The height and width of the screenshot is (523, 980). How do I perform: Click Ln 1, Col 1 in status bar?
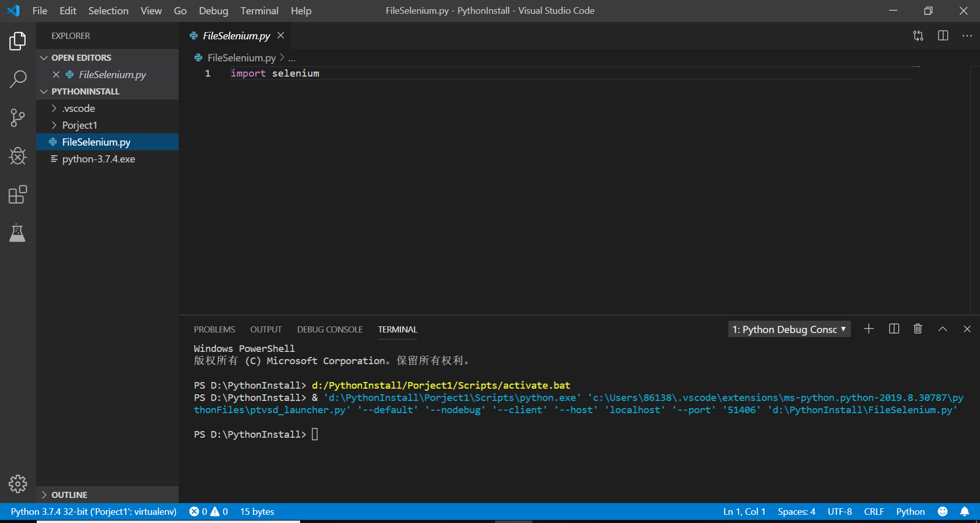(744, 511)
